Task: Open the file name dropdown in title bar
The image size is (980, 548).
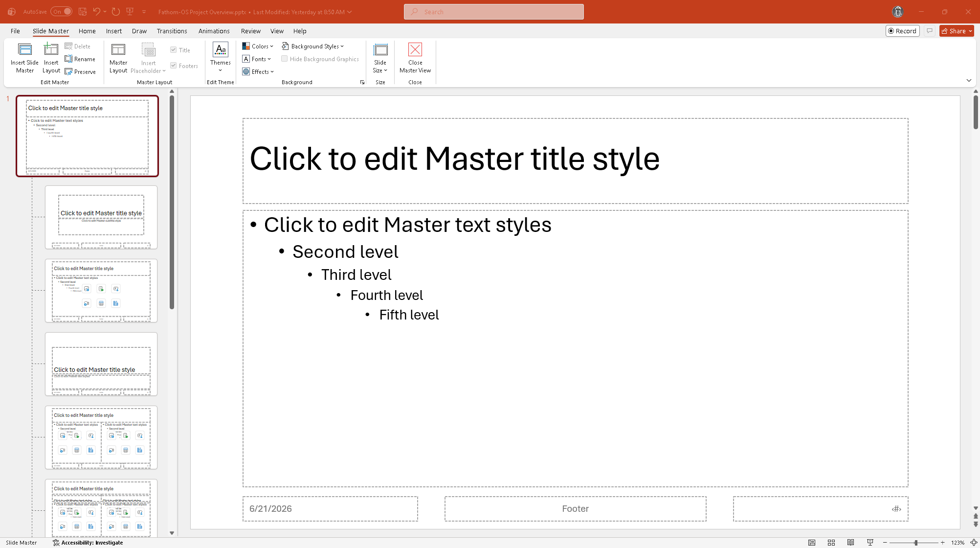Action: pyautogui.click(x=349, y=12)
